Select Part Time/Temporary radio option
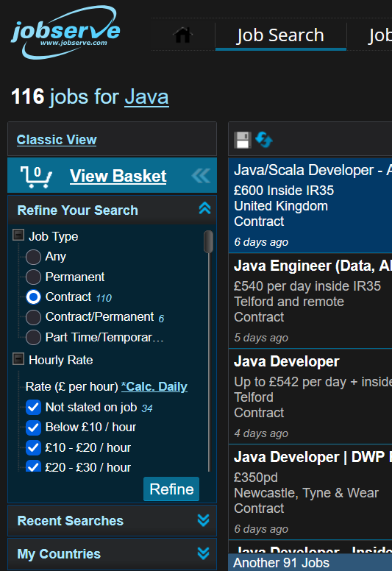This screenshot has width=392, height=571. coord(34,337)
